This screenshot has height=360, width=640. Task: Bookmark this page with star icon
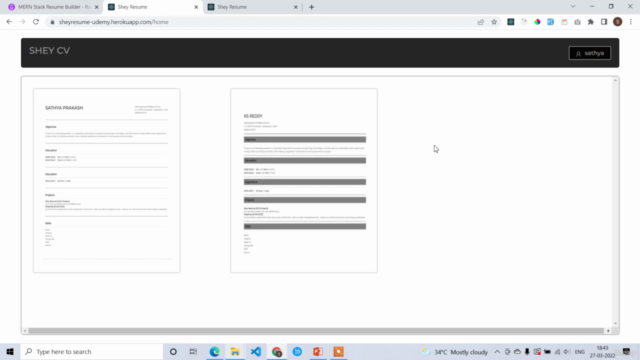click(494, 22)
